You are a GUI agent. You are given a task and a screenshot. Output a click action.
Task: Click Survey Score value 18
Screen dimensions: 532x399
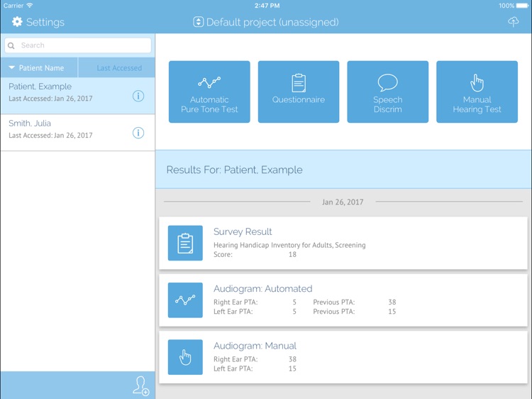click(x=292, y=254)
